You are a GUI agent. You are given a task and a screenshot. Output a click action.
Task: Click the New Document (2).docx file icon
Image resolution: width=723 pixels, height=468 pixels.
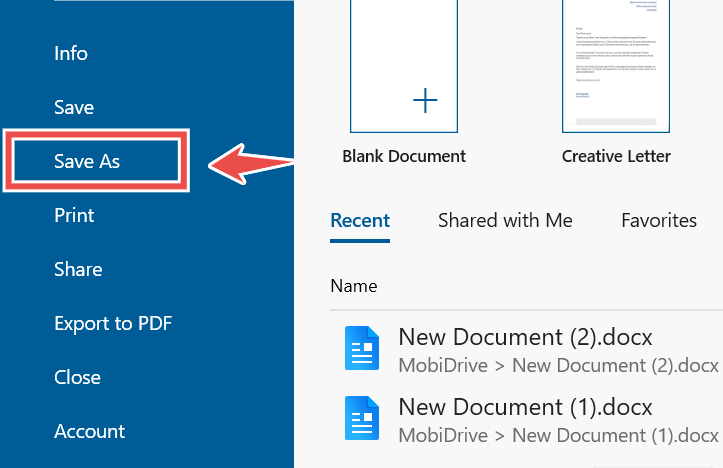tap(362, 348)
